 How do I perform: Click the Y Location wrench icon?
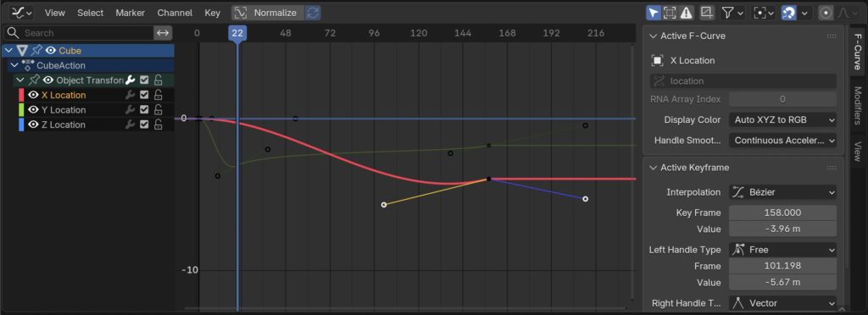[131, 110]
